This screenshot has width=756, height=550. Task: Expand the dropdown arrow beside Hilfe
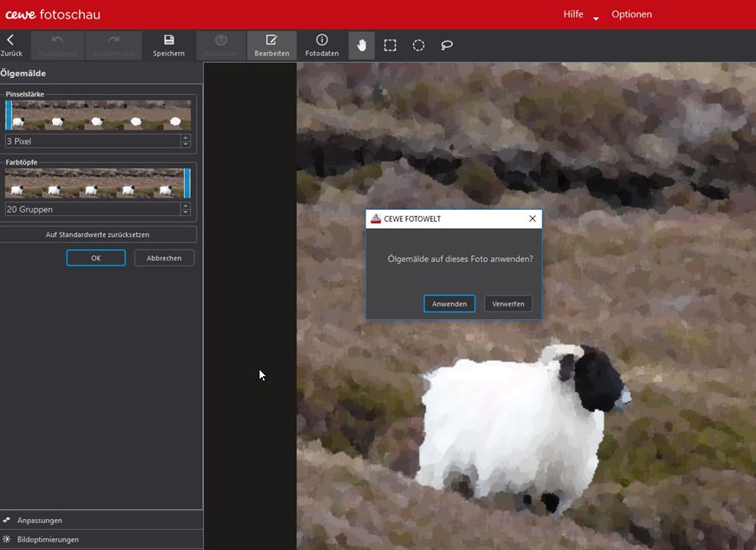596,18
